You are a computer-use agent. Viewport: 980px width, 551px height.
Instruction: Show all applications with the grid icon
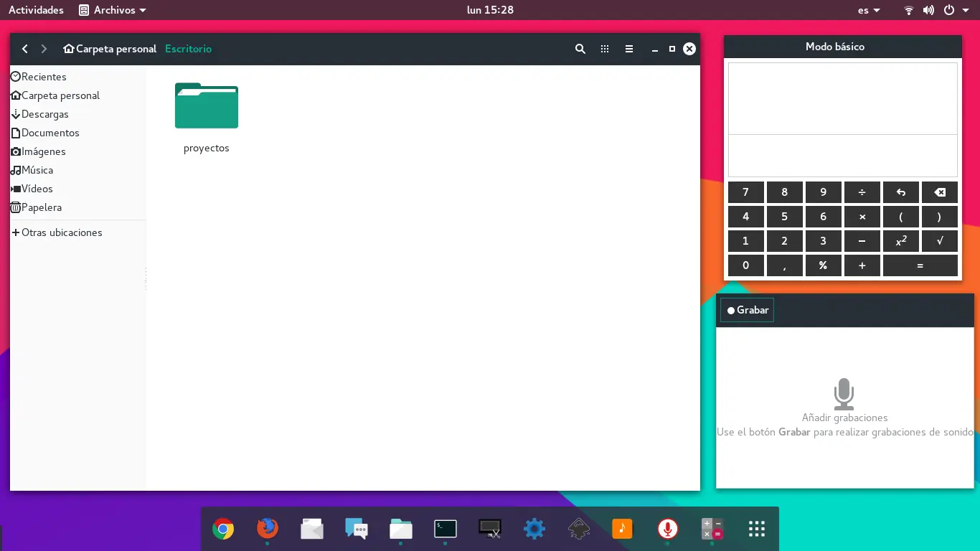coord(756,529)
